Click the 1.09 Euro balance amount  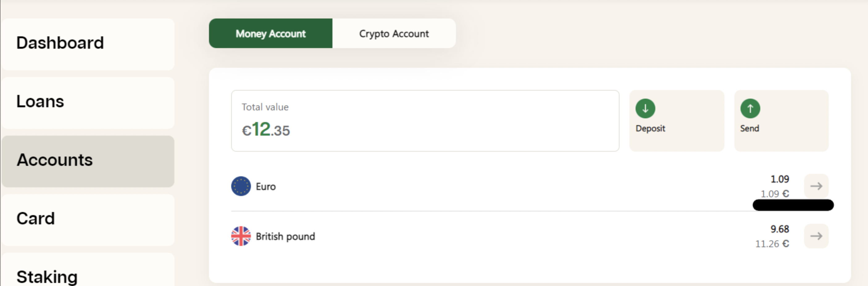coord(780,179)
